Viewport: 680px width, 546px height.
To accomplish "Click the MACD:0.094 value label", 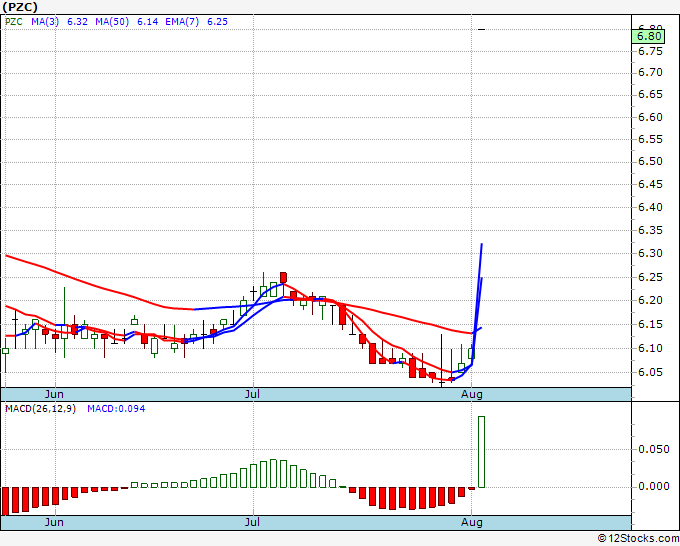I will (116, 409).
